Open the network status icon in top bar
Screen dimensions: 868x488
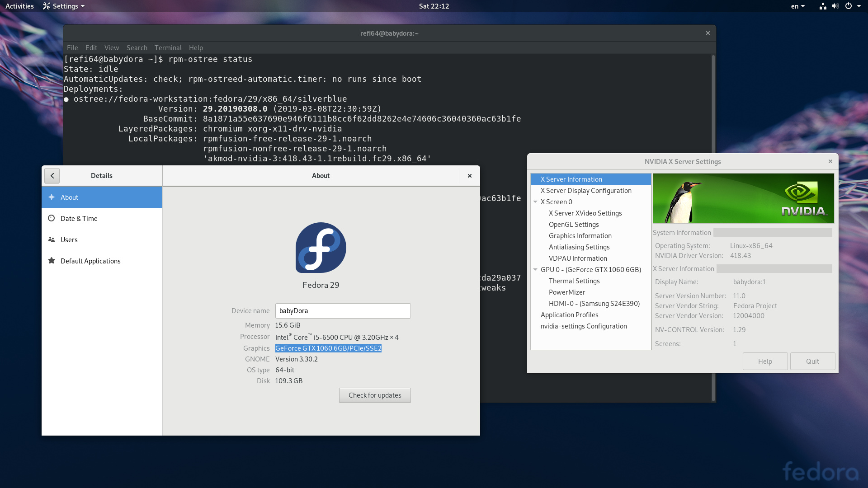823,6
